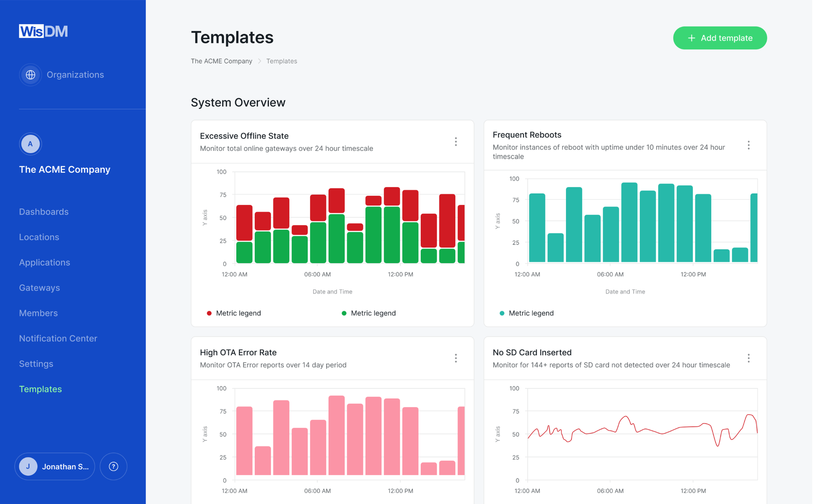Open High OTA Error Rate options menu
The height and width of the screenshot is (504, 813).
point(456,358)
